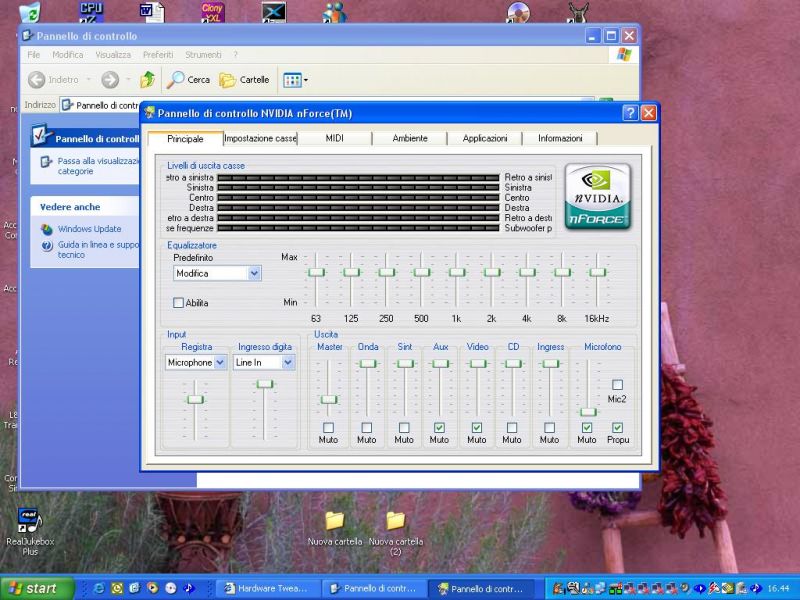Image resolution: width=800 pixels, height=600 pixels.
Task: Toggle the Master Muto checkbox
Action: [328, 427]
